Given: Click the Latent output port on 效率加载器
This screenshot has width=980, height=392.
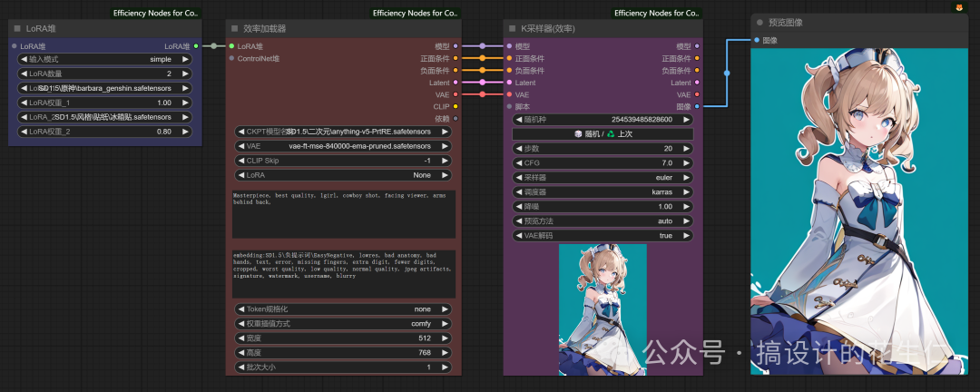Looking at the screenshot, I should click(456, 82).
